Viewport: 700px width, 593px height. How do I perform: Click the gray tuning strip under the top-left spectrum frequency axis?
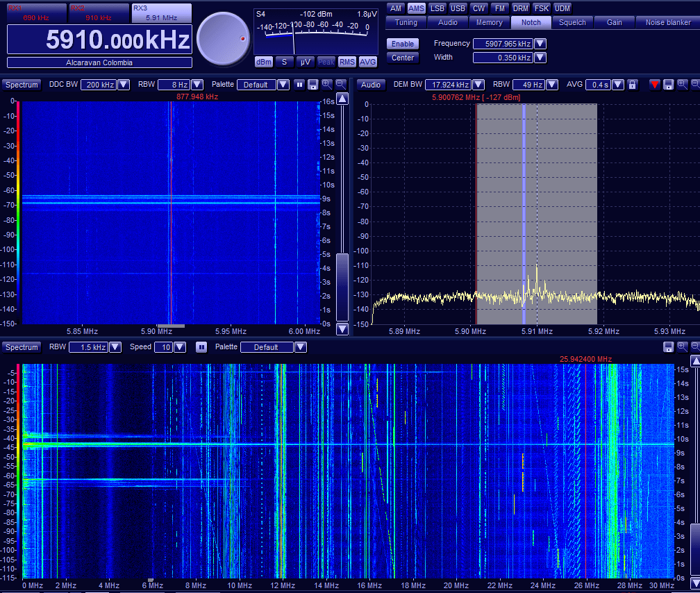[171, 326]
